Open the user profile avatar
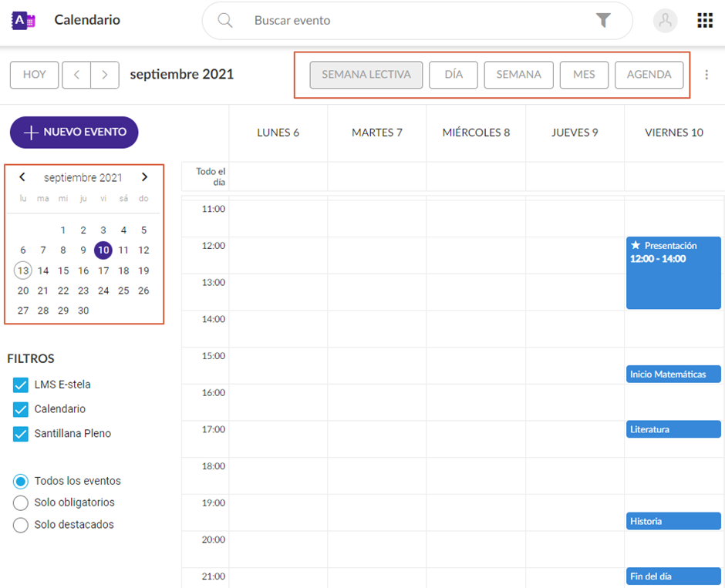Screen dimensions: 725x588 click(x=665, y=21)
